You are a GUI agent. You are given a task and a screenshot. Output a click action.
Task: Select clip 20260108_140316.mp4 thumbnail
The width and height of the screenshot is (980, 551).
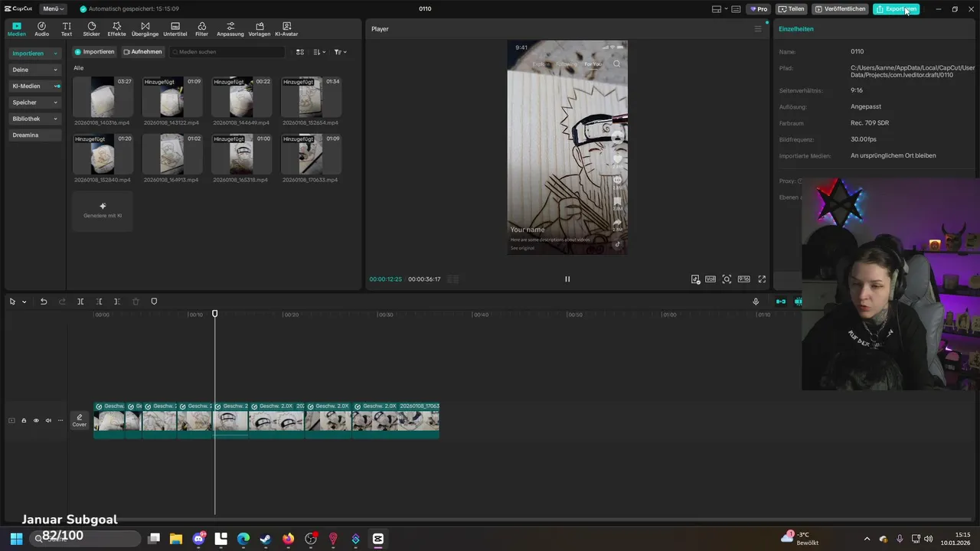(103, 96)
